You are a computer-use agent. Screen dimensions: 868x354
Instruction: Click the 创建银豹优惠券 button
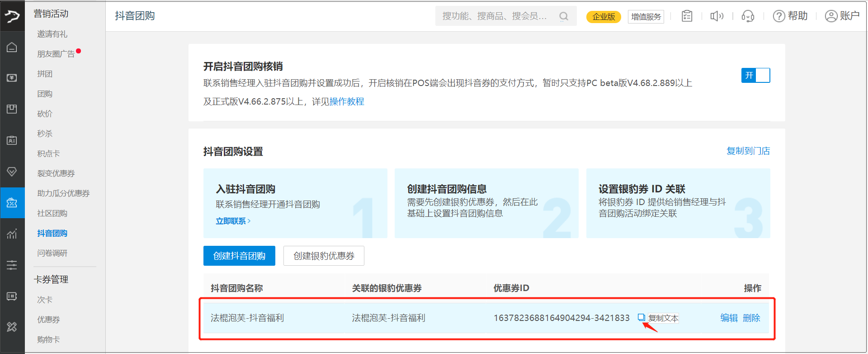(324, 256)
